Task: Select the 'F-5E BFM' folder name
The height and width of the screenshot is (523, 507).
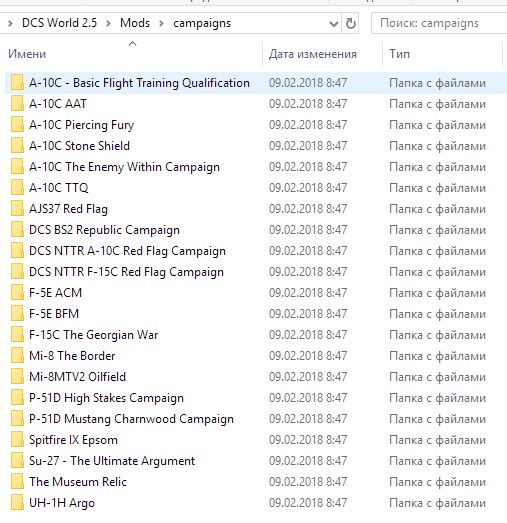Action: (54, 314)
